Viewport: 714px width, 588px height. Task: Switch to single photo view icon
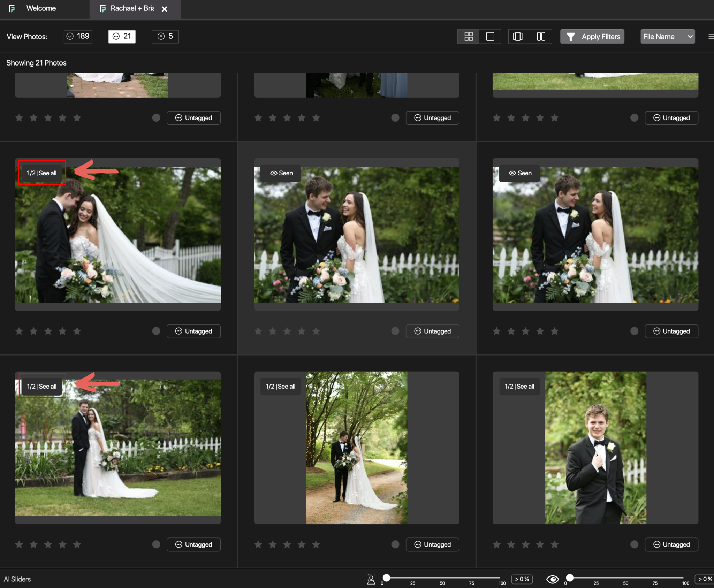pos(490,36)
